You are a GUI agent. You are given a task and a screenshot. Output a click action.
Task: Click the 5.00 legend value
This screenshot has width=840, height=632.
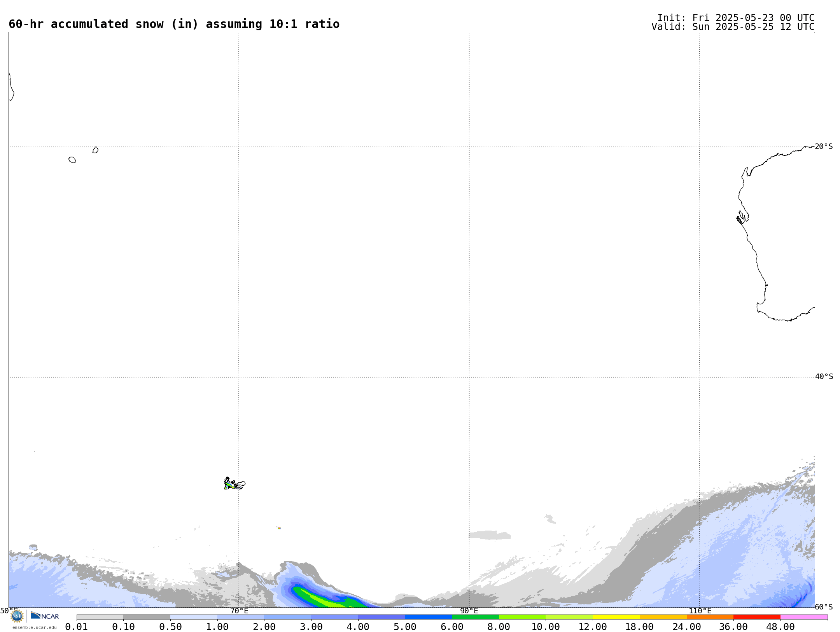(x=405, y=627)
